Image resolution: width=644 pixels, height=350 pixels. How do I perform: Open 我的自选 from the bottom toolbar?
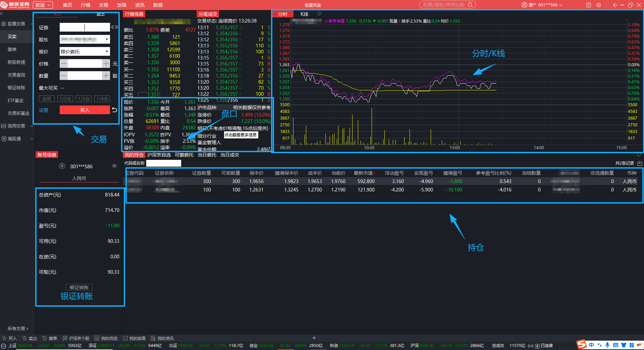106,338
